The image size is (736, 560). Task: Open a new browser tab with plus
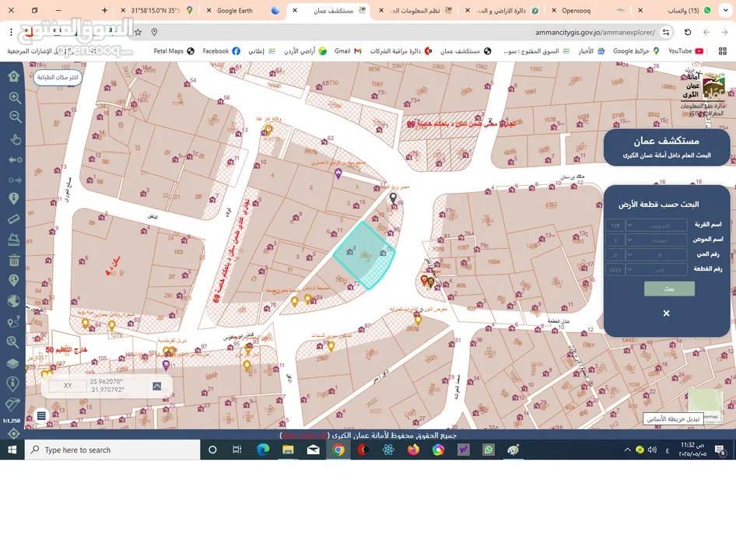click(x=105, y=10)
